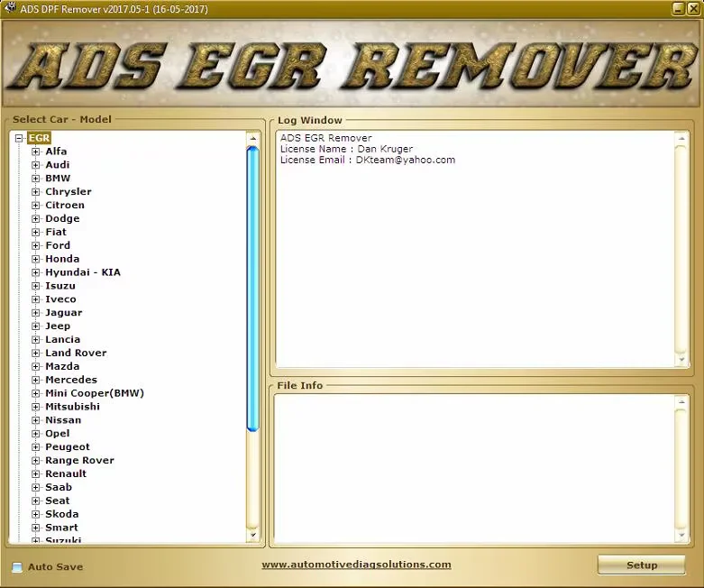
Task: Expand the Jaguar tree node
Action: (x=35, y=313)
